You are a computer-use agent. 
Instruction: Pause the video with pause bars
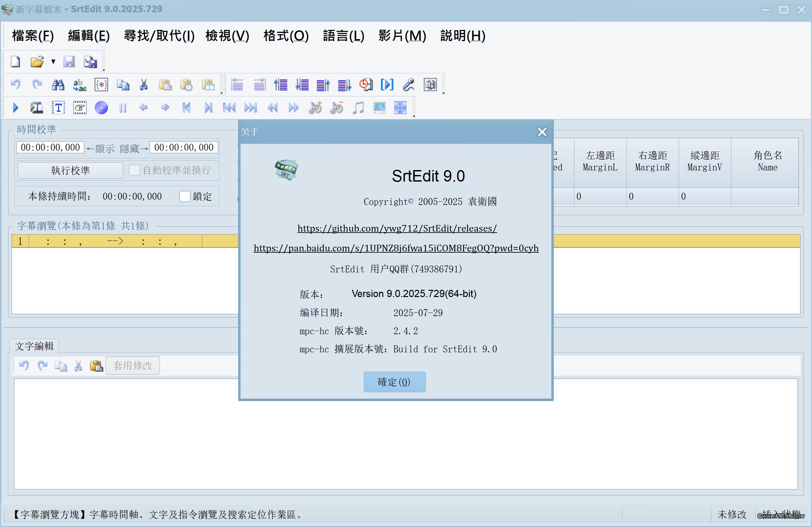pyautogui.click(x=123, y=108)
